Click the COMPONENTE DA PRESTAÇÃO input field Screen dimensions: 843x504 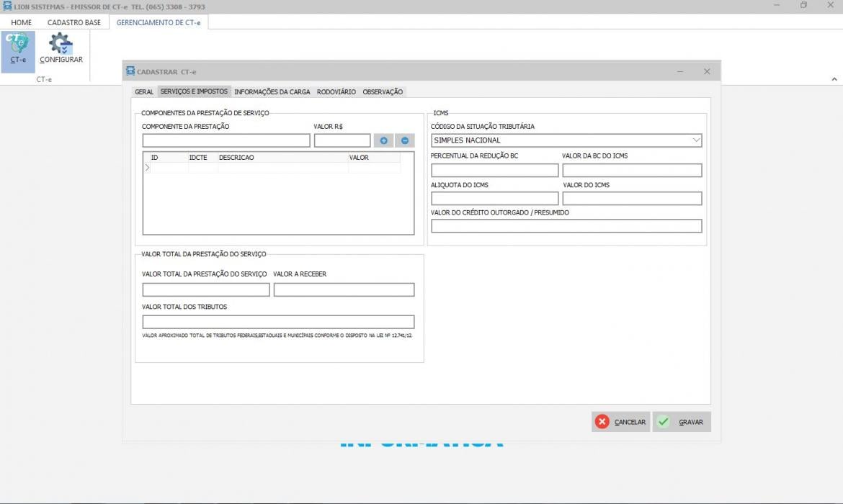[226, 140]
